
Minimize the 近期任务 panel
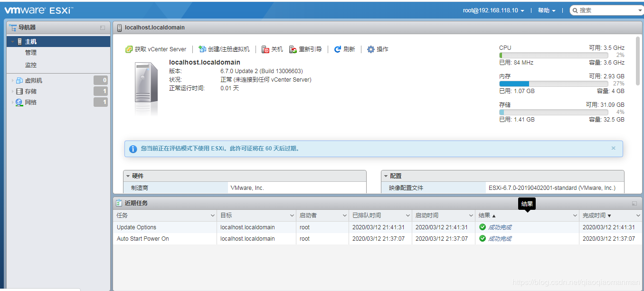pos(634,203)
